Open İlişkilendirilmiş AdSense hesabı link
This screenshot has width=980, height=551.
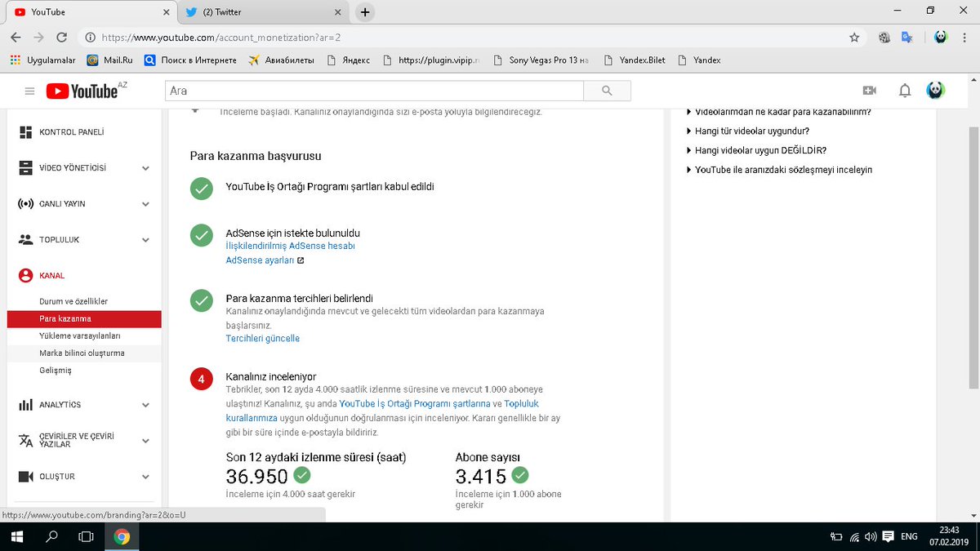tap(290, 246)
